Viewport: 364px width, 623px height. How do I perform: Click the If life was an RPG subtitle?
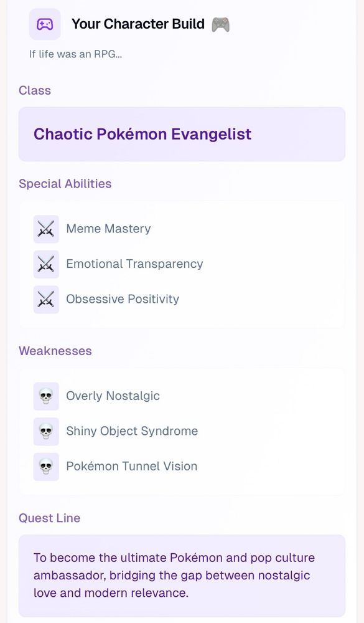pyautogui.click(x=75, y=54)
